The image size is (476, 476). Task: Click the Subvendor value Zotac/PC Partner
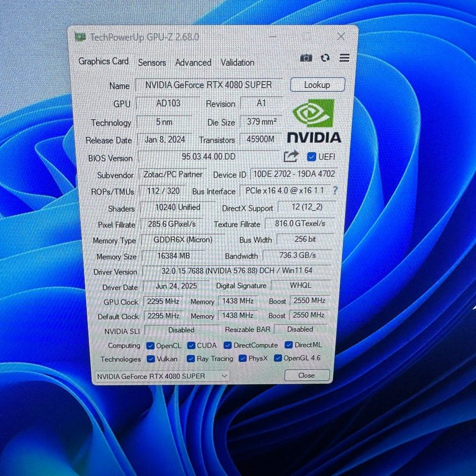173,175
